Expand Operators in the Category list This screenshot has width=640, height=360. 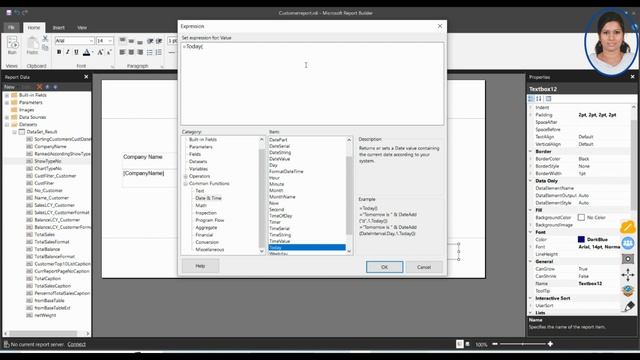pos(186,176)
